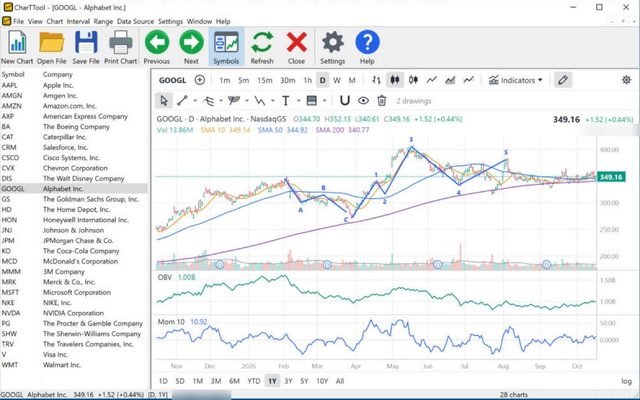Set range to All
640x400 pixels.
tap(340, 381)
